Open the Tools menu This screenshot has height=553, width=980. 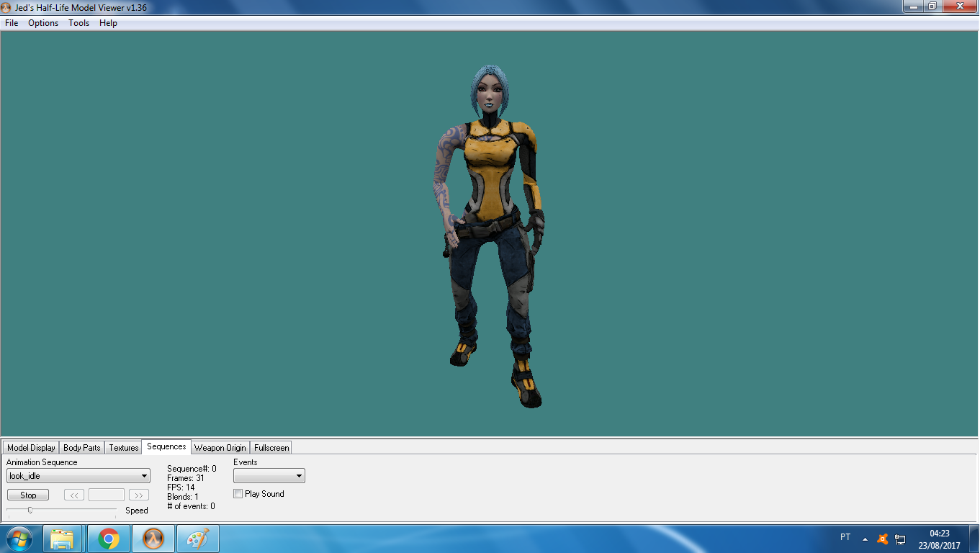click(x=79, y=23)
